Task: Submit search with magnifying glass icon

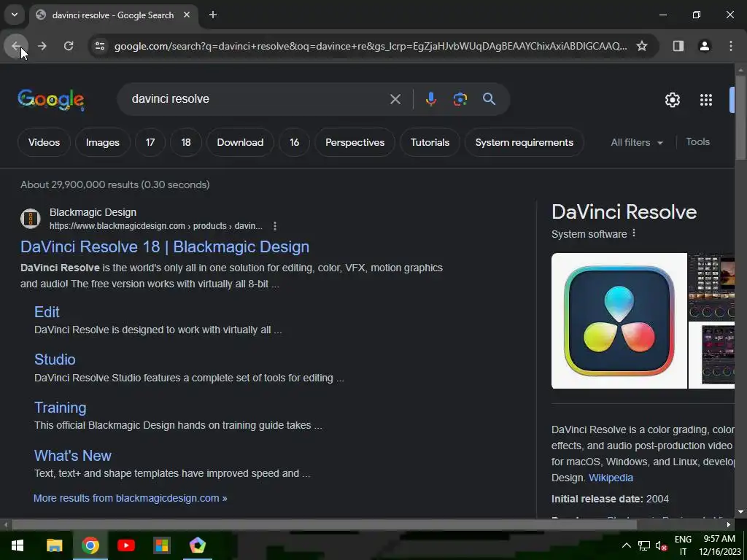Action: click(x=489, y=99)
